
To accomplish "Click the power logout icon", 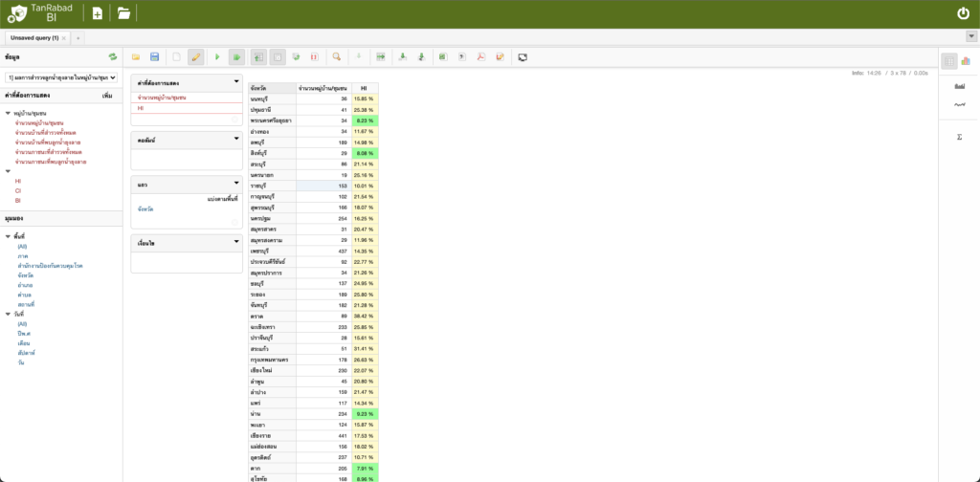I will click(x=963, y=13).
